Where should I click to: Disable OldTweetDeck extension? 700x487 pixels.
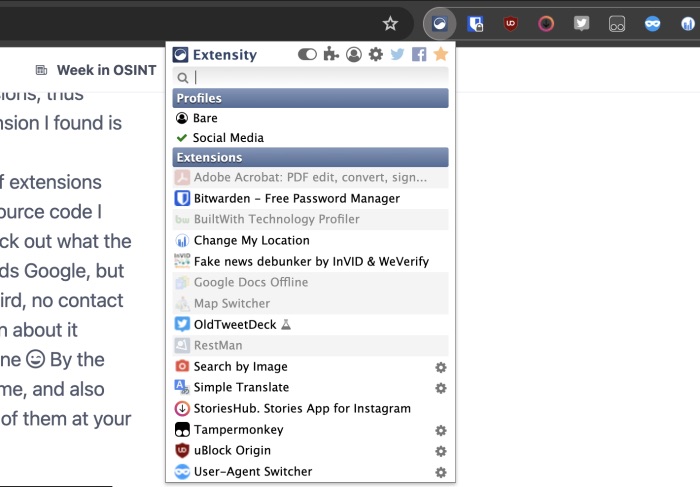(311, 324)
